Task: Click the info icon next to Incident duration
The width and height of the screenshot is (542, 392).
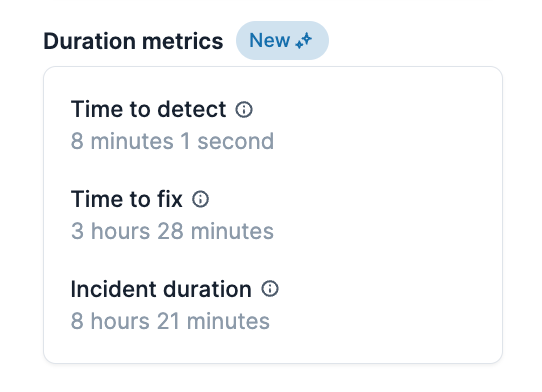Action: pos(270,289)
